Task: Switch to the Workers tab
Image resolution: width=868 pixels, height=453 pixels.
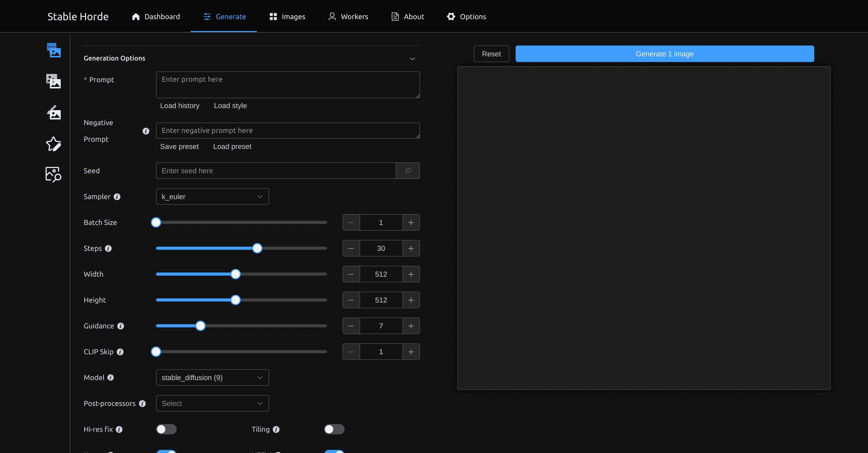Action: tap(348, 16)
